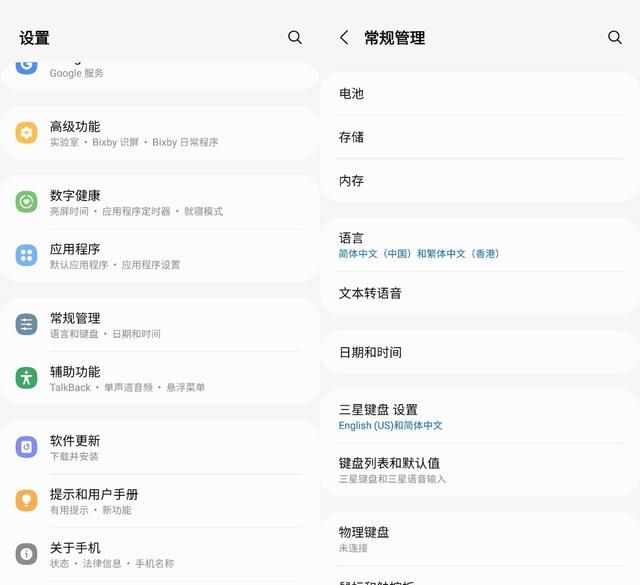Viewport: 640px width, 585px height.
Task: Tap the search icon in the Settings header
Action: coord(295,37)
